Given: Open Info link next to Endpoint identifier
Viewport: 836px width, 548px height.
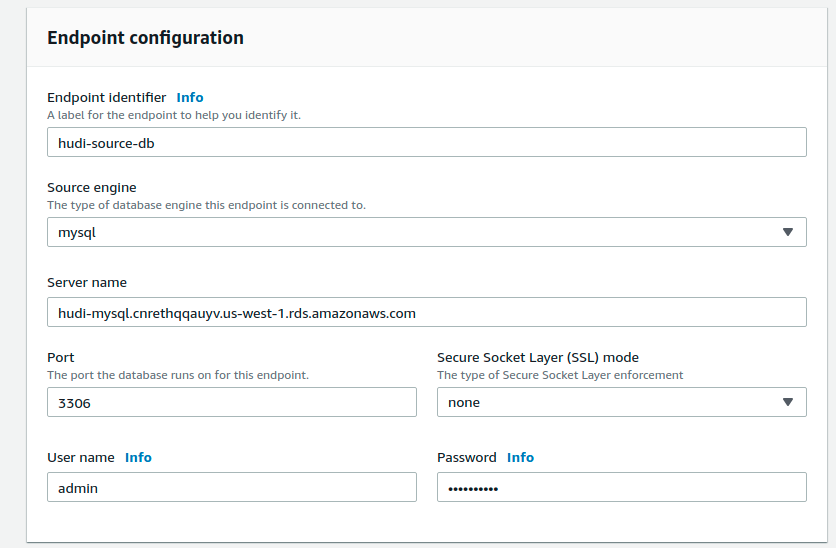Looking at the screenshot, I should click(x=189, y=97).
